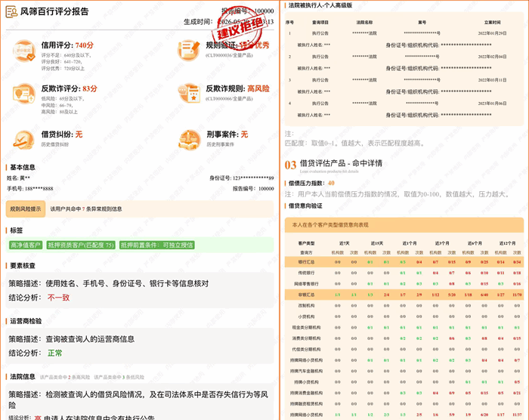This screenshot has width=529, height=420.
Task: Click the 案号 column header
Action: [422, 22]
